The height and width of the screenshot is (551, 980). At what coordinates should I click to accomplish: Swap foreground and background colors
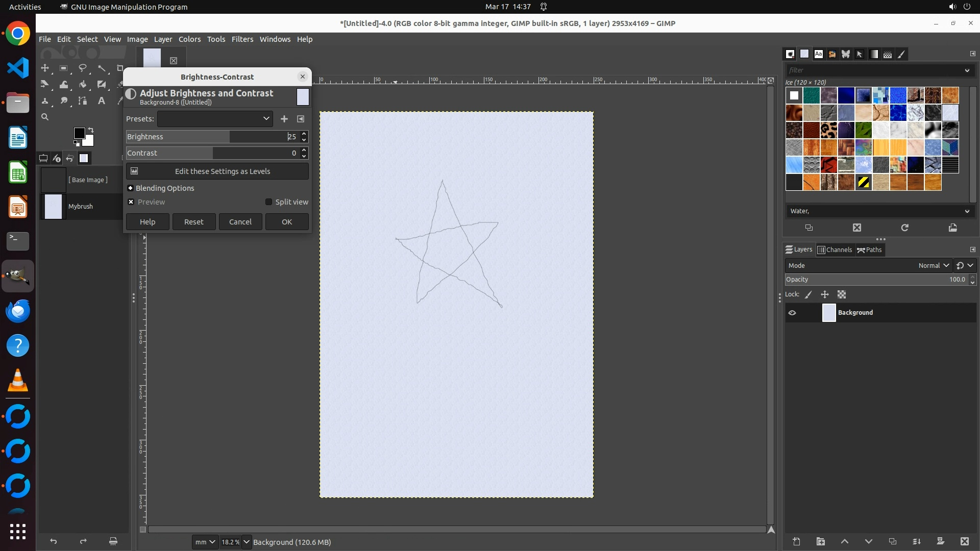(x=91, y=130)
